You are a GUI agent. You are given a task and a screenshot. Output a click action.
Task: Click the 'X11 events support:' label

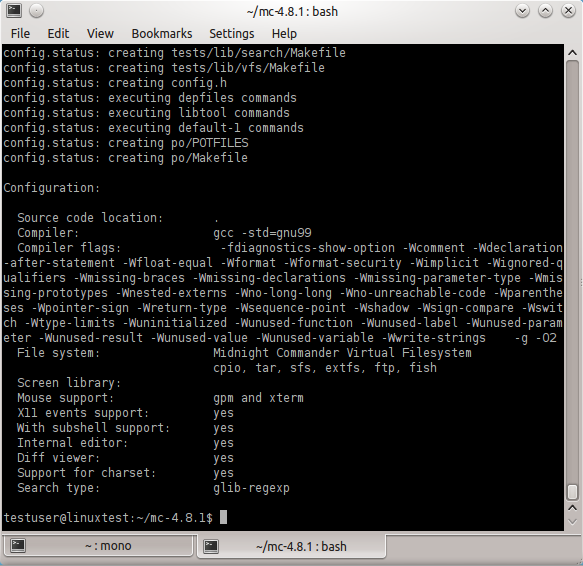coord(83,413)
